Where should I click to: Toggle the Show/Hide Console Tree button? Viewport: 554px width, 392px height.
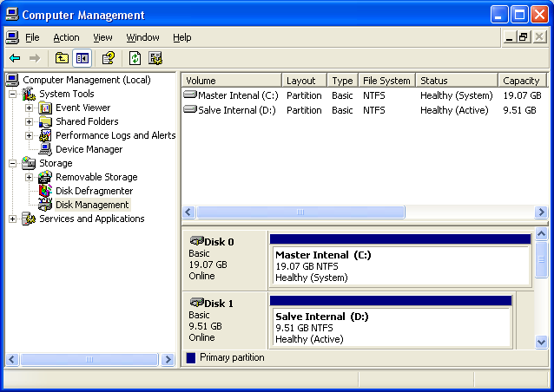82,58
